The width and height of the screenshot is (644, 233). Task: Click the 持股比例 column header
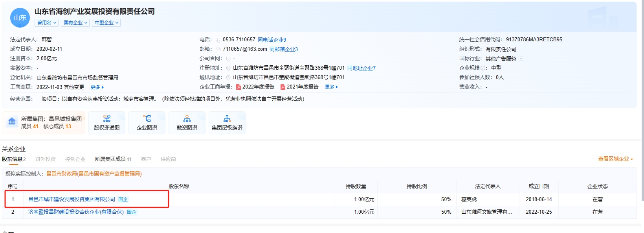pyautogui.click(x=417, y=187)
